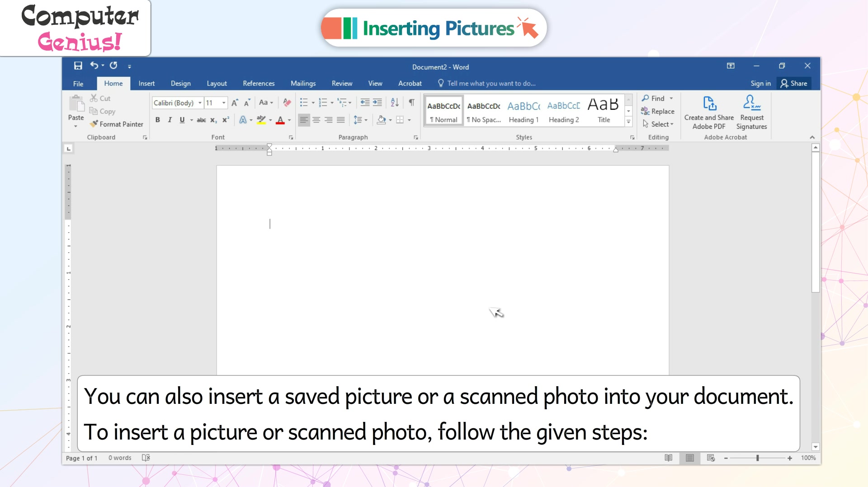Click the Redo/Repeat icon in title bar
This screenshot has width=868, height=487.
(113, 66)
